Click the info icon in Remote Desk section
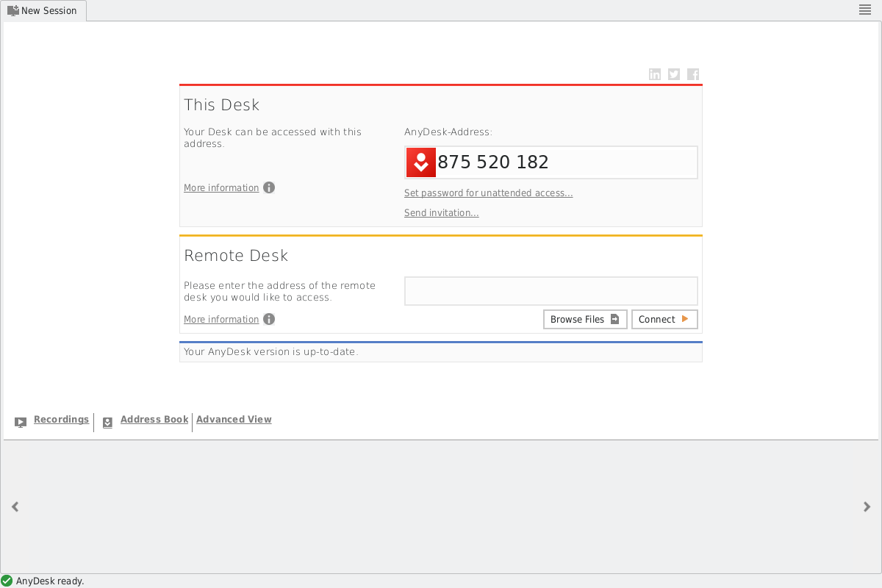This screenshot has height=588, width=882. coord(269,319)
